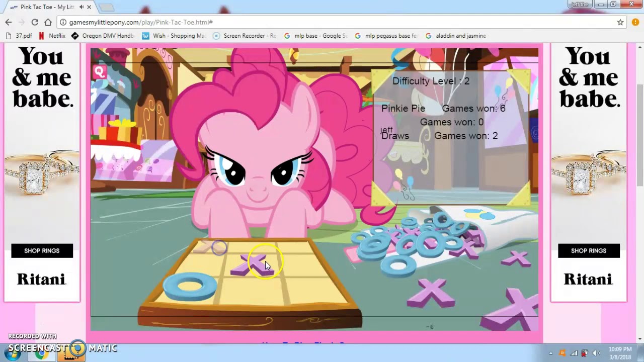
Task: Open the mlp pegasus base bookmark
Action: pyautogui.click(x=386, y=36)
